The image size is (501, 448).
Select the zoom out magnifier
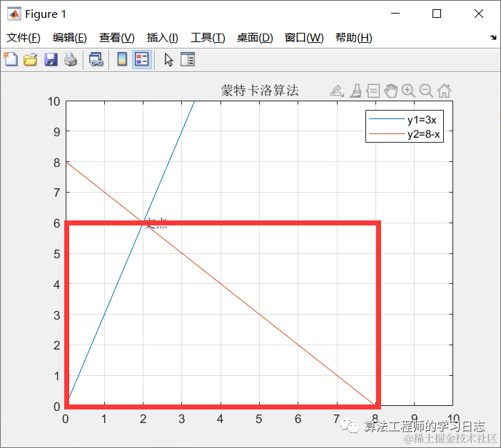pos(426,91)
